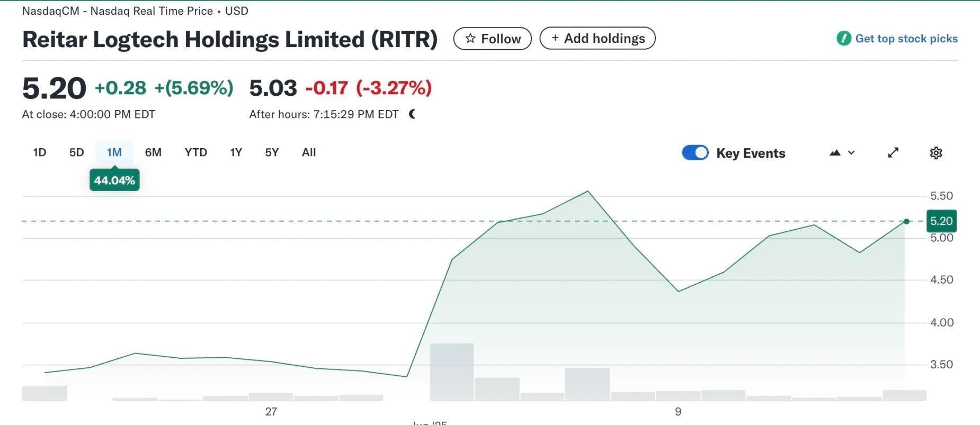Click the green top stock picks badge icon

pos(844,38)
